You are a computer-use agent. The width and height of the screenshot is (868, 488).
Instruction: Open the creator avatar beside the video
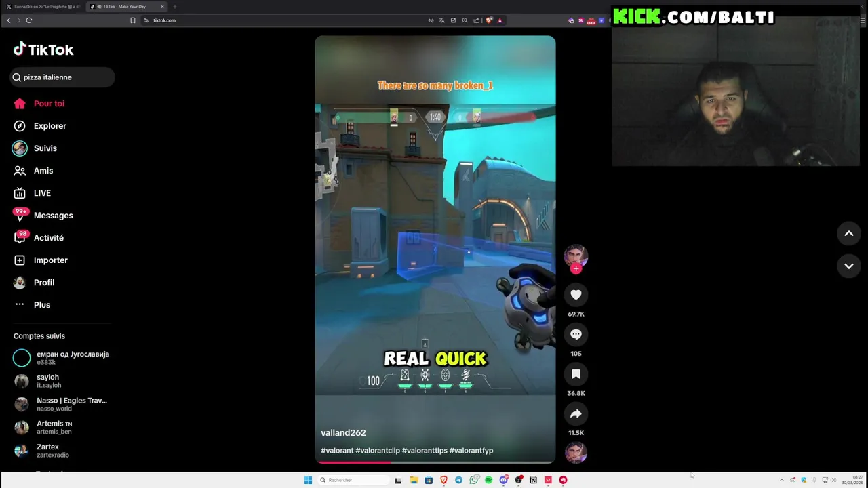[576, 256]
